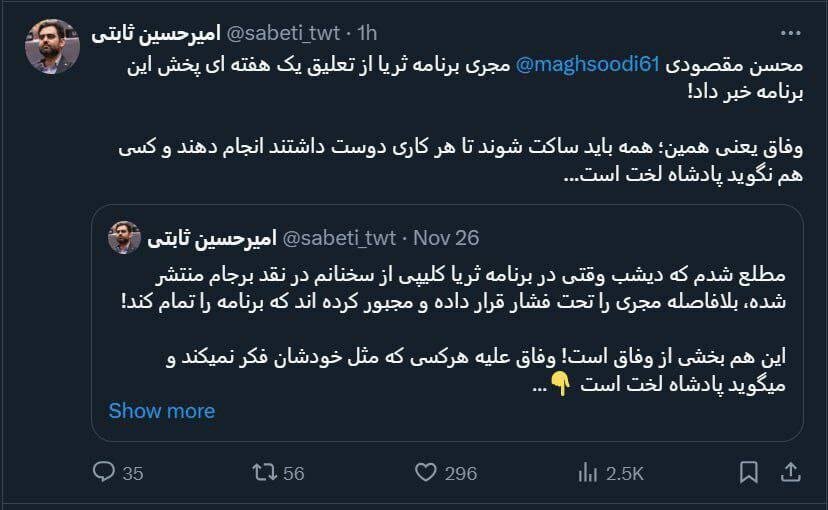
Task: Open the main tweet author's profile picture
Action: click(x=52, y=47)
